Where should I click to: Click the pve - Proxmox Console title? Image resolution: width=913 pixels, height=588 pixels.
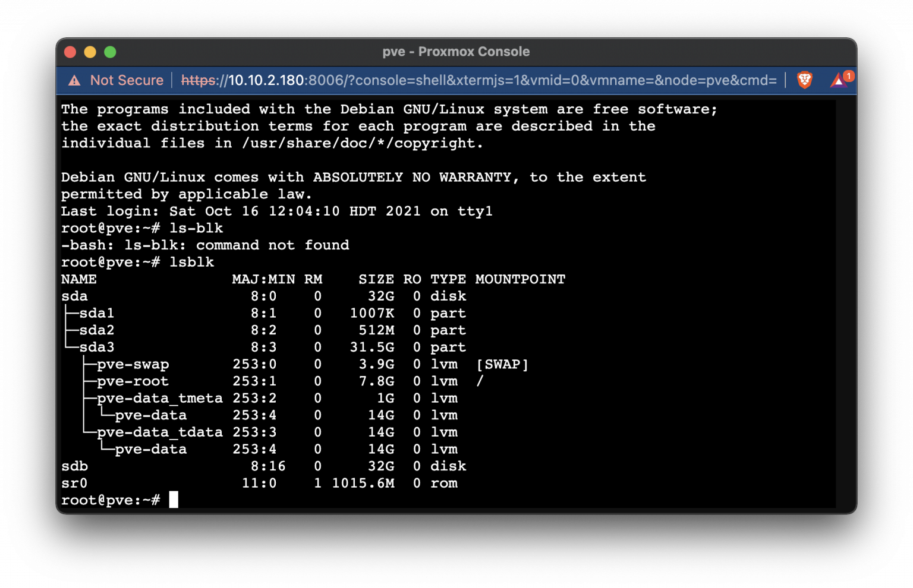tap(456, 52)
